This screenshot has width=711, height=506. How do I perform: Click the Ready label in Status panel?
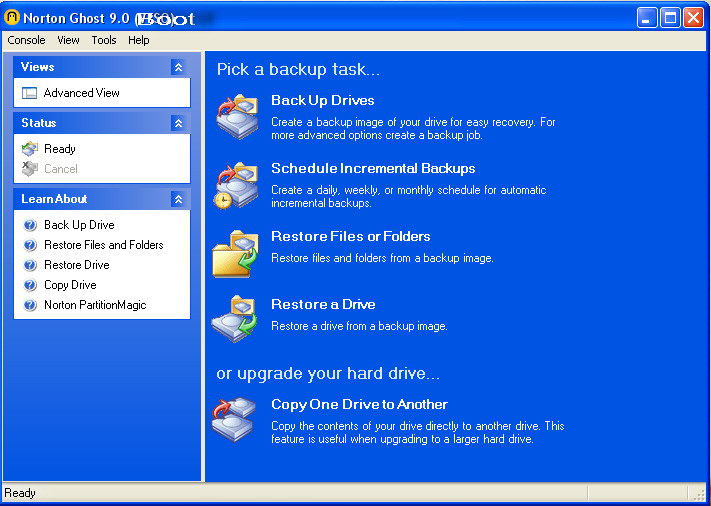pos(60,149)
